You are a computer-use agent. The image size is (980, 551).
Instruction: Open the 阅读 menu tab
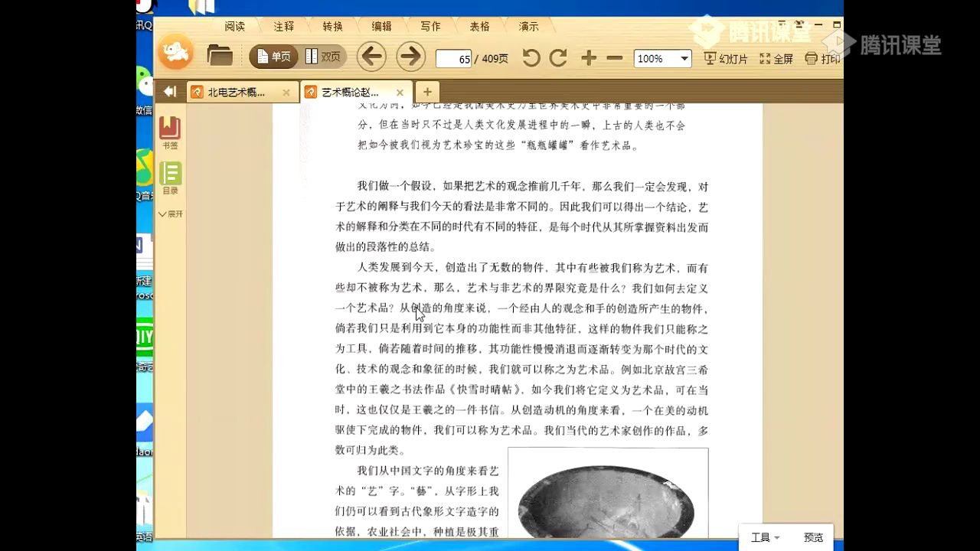click(235, 26)
